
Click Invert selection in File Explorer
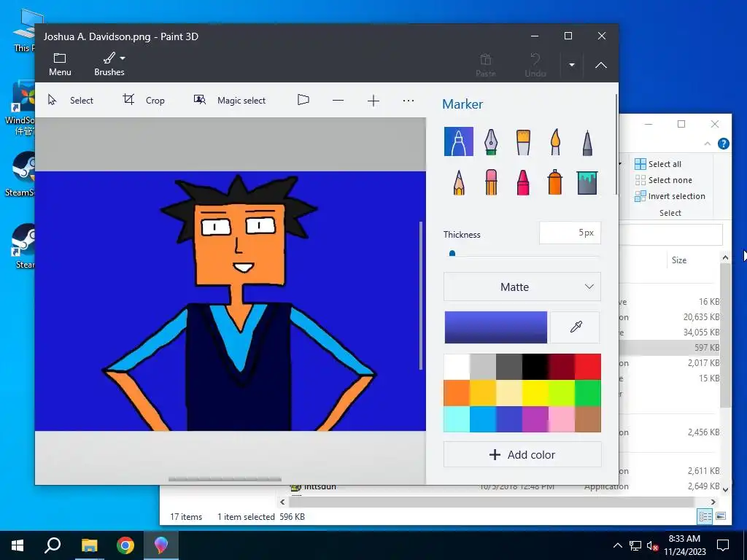670,196
